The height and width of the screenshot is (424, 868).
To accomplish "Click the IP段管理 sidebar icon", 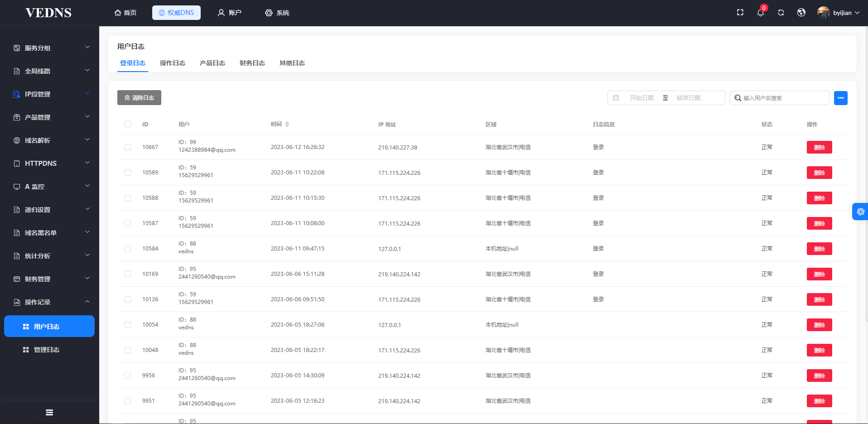I will click(17, 94).
